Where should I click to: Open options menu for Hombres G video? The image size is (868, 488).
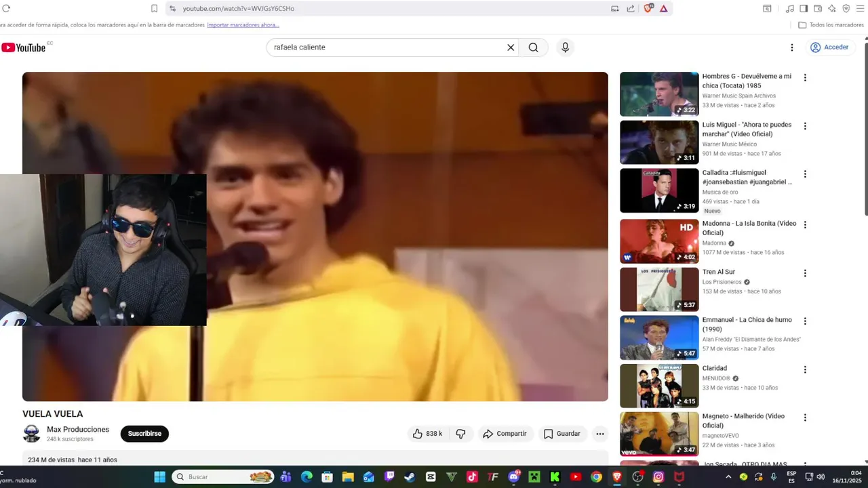[x=805, y=78]
